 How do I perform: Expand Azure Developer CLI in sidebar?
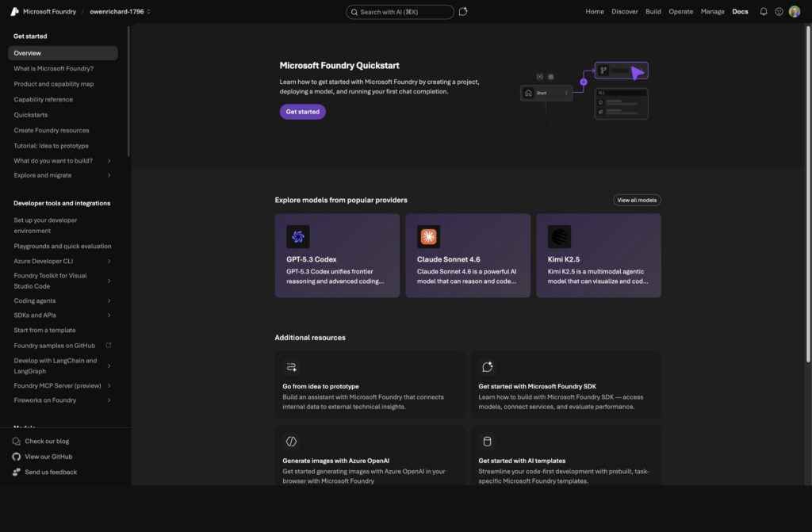click(x=109, y=262)
